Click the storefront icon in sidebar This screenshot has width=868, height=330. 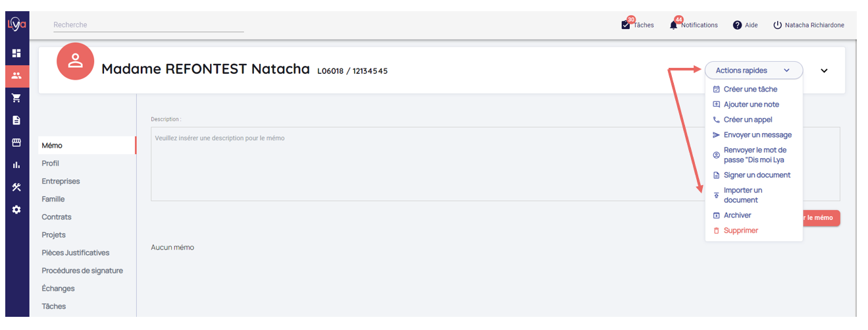[x=16, y=142]
